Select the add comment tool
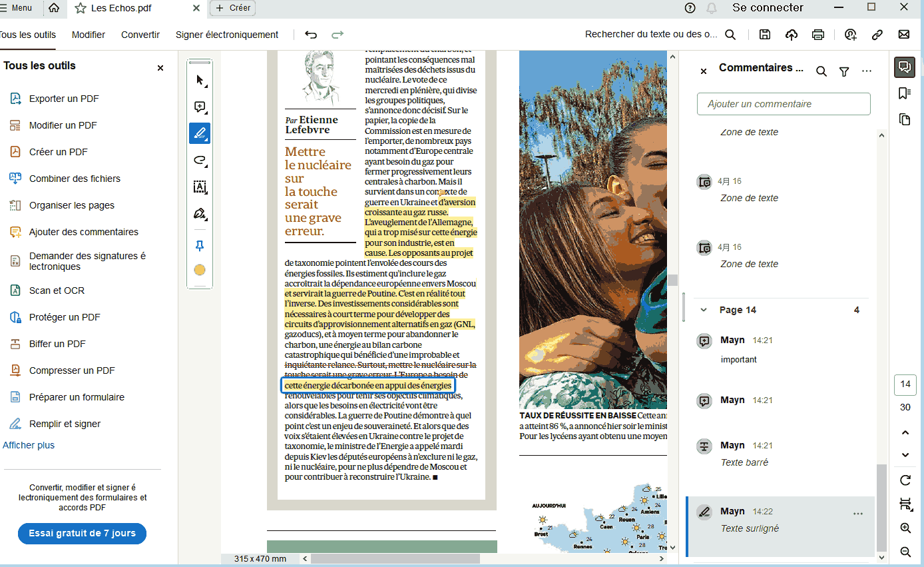This screenshot has width=924, height=567. 200,107
